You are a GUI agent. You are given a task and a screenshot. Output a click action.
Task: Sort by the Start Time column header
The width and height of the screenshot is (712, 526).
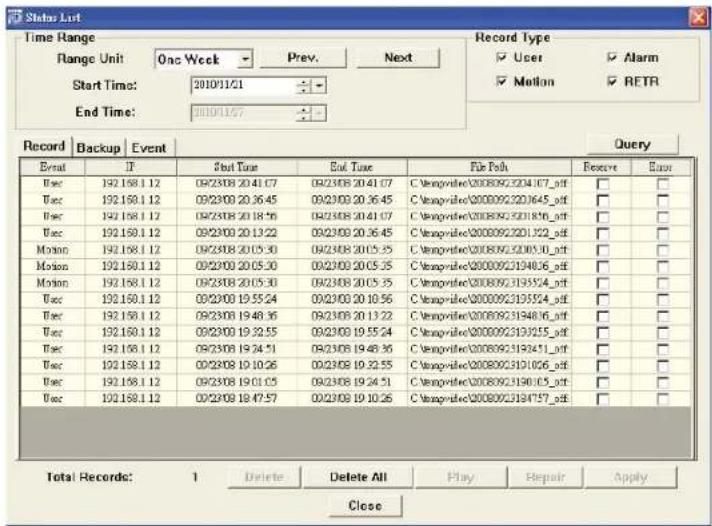tap(237, 167)
